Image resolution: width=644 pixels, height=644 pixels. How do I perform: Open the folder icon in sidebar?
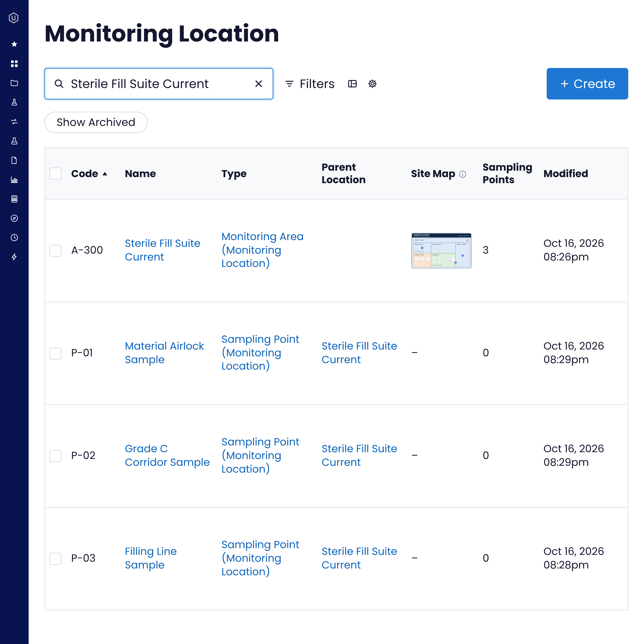tap(14, 83)
